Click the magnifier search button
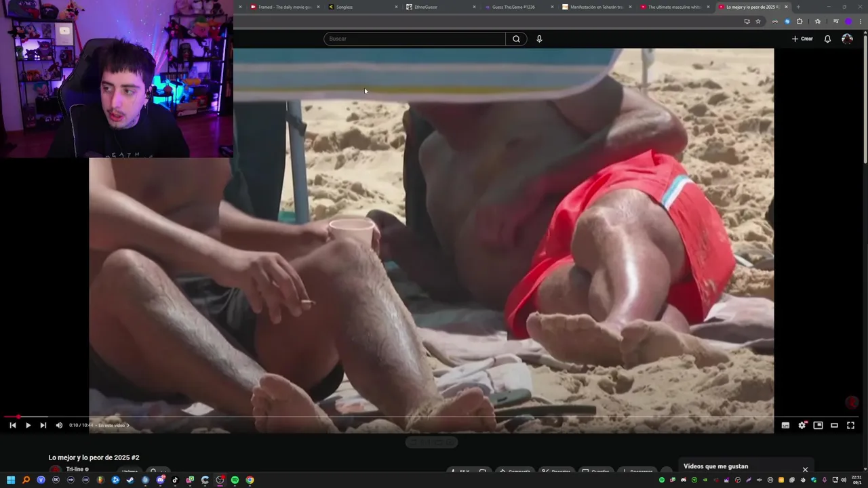The width and height of the screenshot is (868, 488). click(x=516, y=39)
